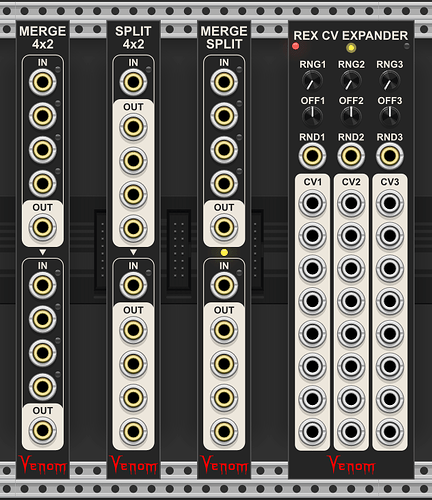432x500 pixels.
Task: Click fourth CV2 output jack
Action: (351, 301)
